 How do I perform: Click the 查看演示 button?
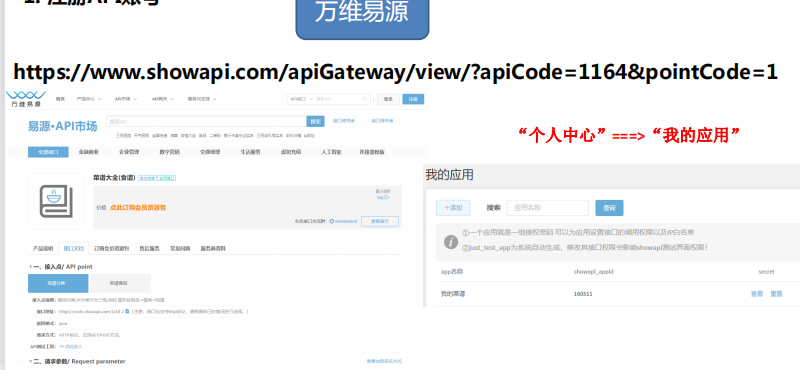click(x=380, y=221)
